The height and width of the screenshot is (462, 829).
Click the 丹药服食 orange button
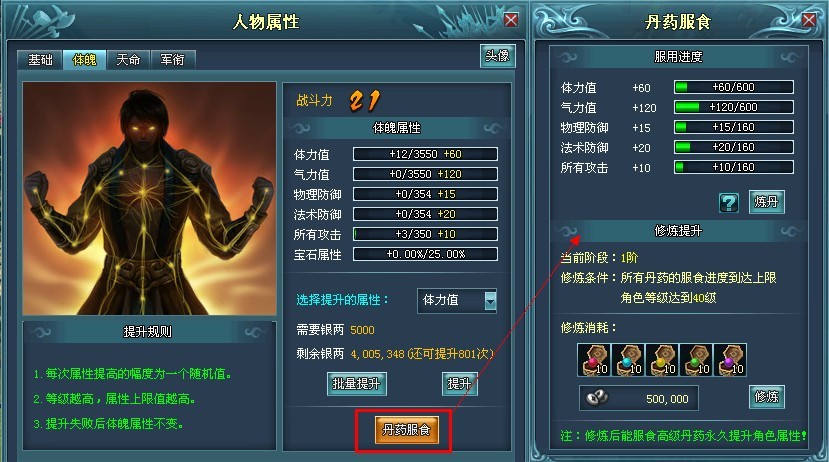click(x=406, y=430)
